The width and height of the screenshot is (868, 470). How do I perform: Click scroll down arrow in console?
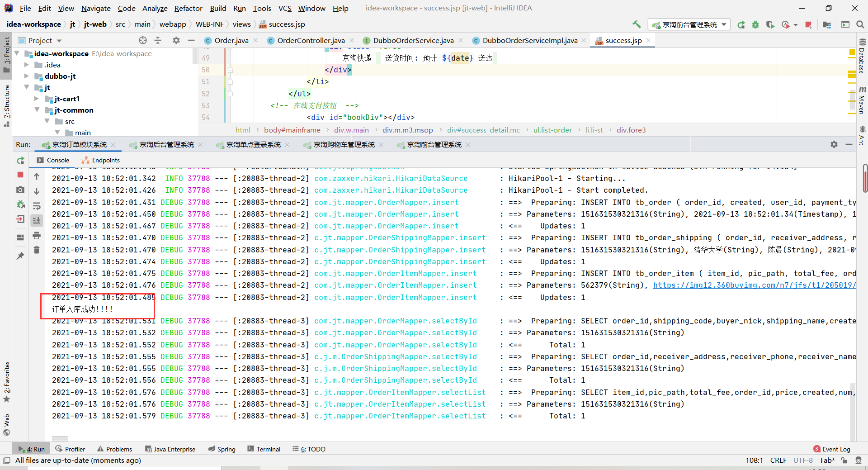pyautogui.click(x=37, y=191)
